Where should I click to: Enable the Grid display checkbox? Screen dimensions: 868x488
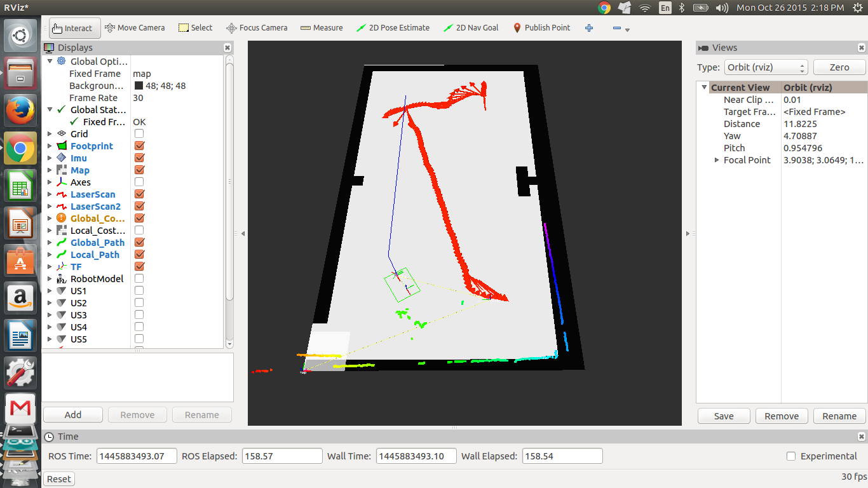click(x=139, y=134)
